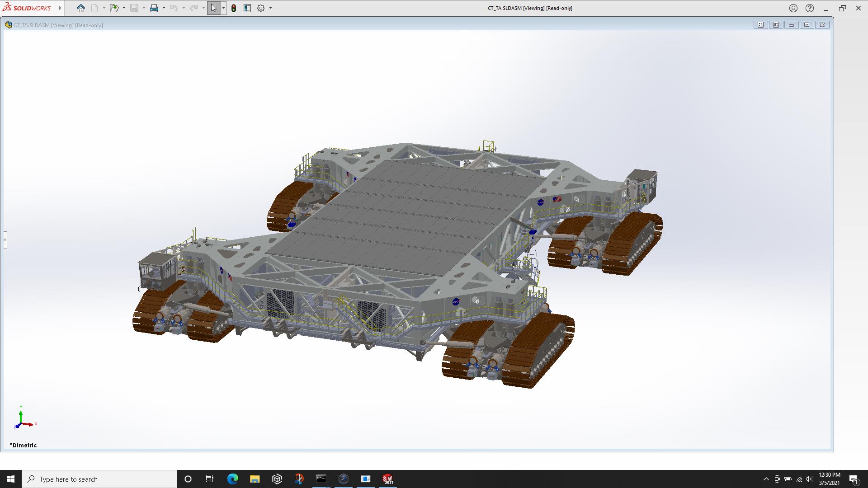868x488 pixels.
Task: Expand the Open document dropdown arrow
Action: click(124, 8)
